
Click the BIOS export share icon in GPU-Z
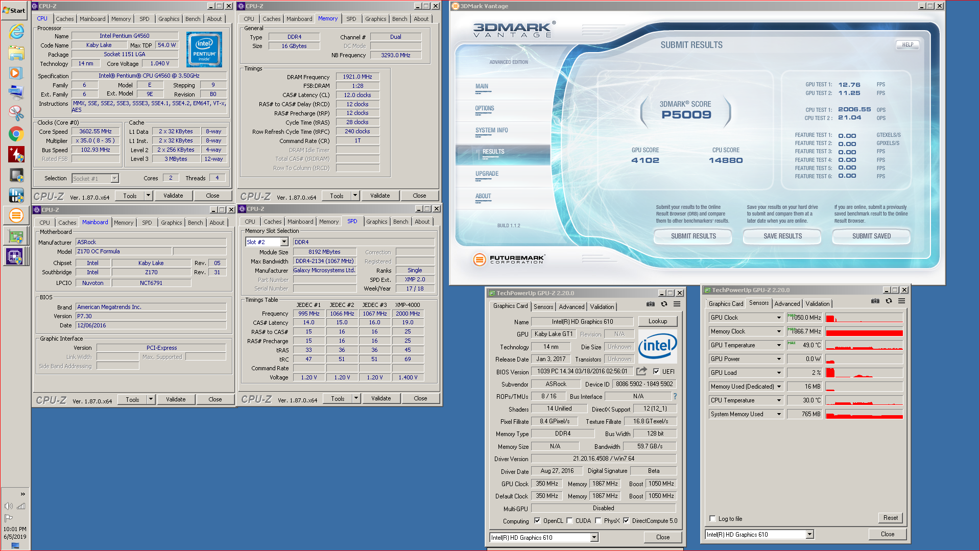pos(641,371)
